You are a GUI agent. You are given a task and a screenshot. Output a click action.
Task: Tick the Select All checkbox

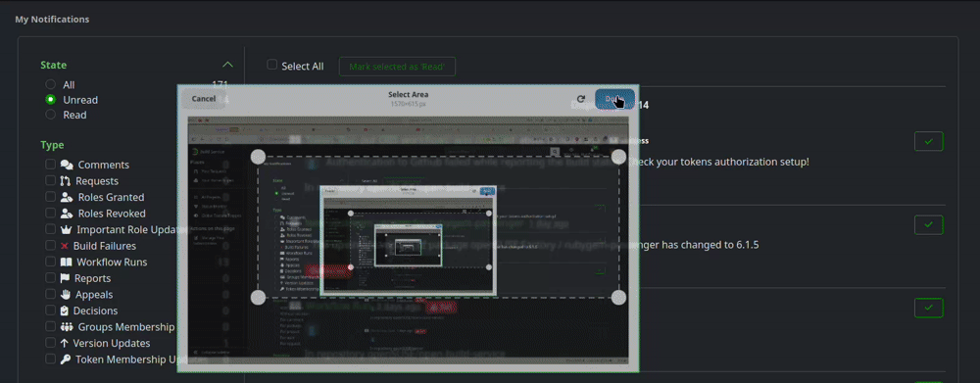click(x=271, y=65)
